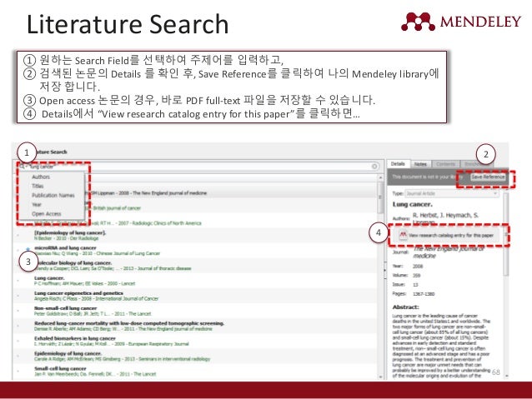The height and width of the screenshot is (399, 532).
Task: Choose Authors in the search field menu
Action: point(41,177)
